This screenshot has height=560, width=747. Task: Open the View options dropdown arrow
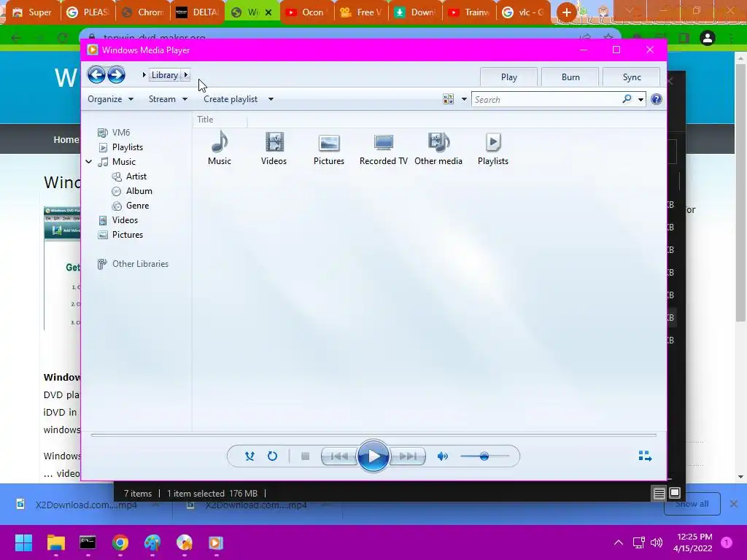[464, 99]
